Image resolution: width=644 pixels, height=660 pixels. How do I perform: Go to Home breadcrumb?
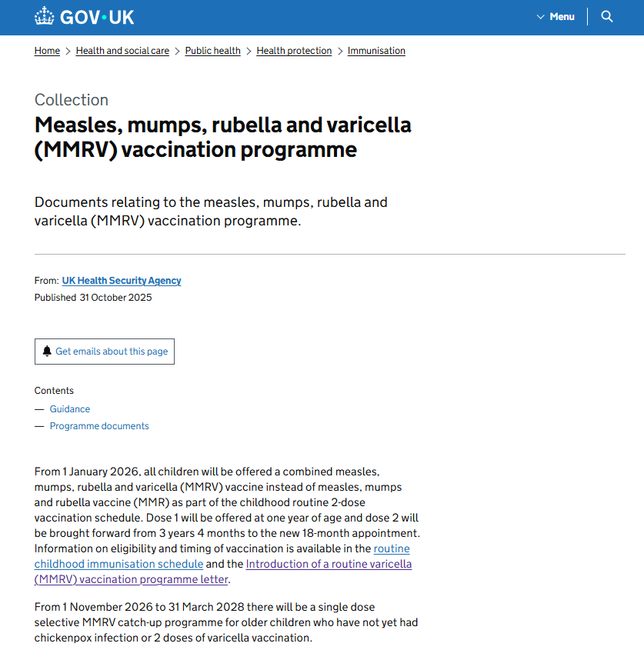pos(47,51)
